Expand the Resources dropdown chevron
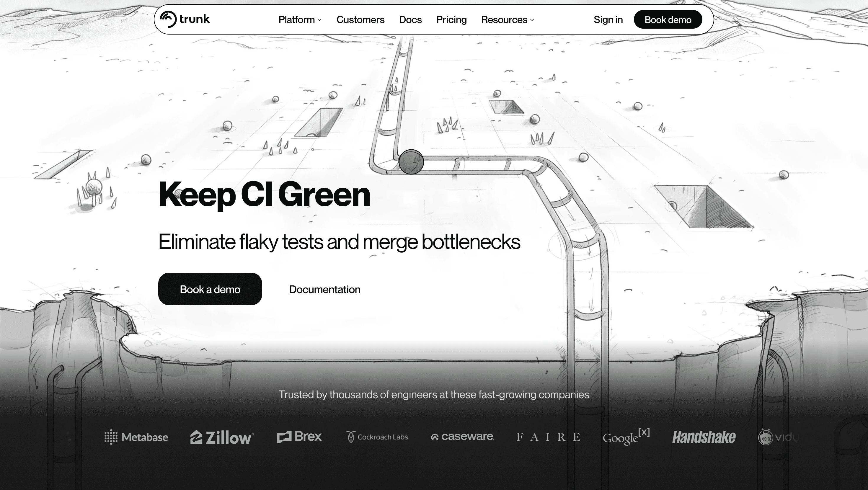 (532, 20)
